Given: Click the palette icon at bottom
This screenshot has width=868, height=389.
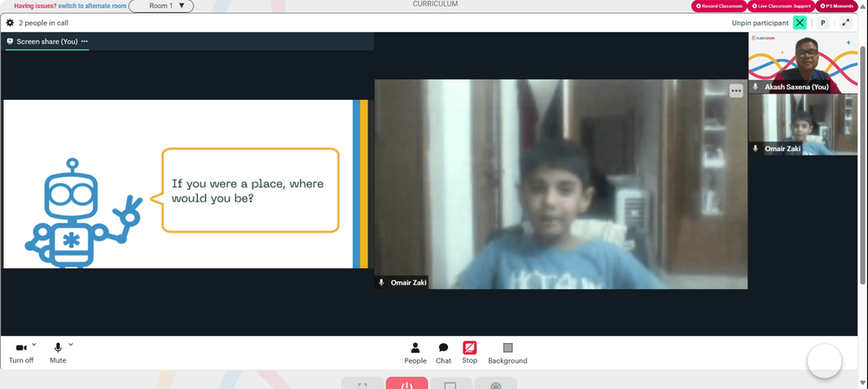Looking at the screenshot, I should 496,384.
